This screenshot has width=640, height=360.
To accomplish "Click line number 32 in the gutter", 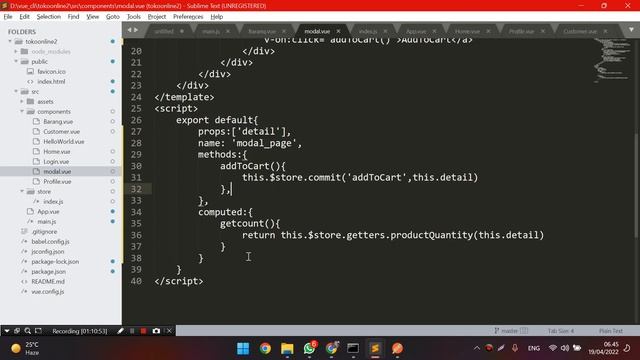I will [x=136, y=189].
